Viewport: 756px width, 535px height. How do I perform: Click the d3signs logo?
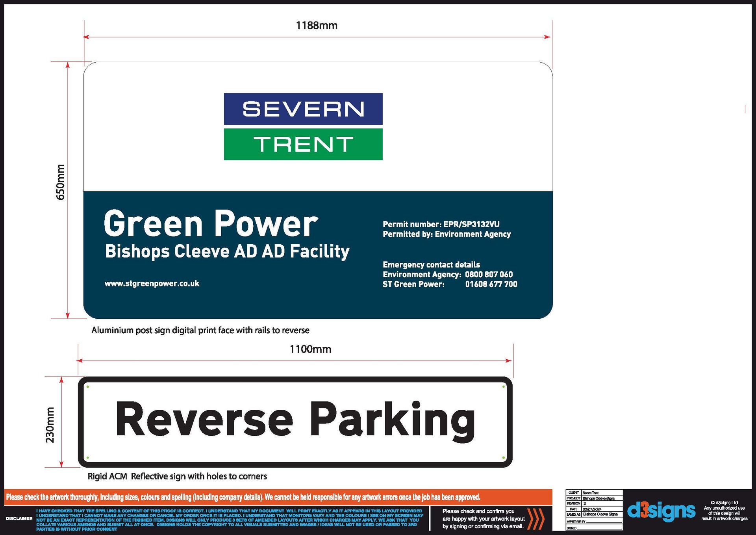(x=661, y=511)
